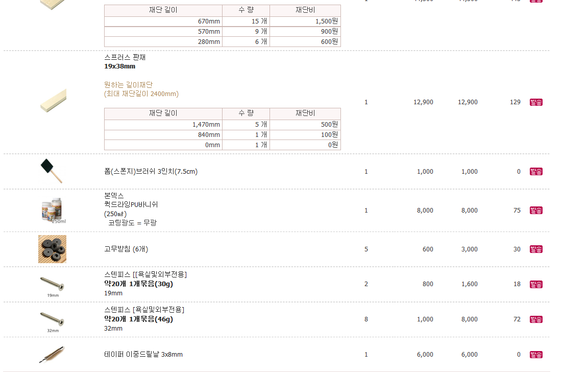Click the 테이퍼 이중드릴날 3x8mm product name
This screenshot has height=372, width=588.
pos(143,355)
